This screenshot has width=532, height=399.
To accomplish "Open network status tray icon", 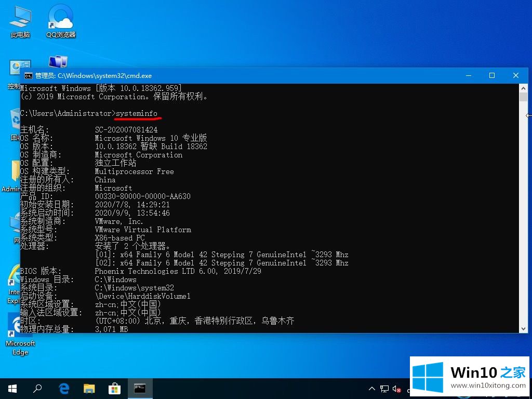I will 384,389.
